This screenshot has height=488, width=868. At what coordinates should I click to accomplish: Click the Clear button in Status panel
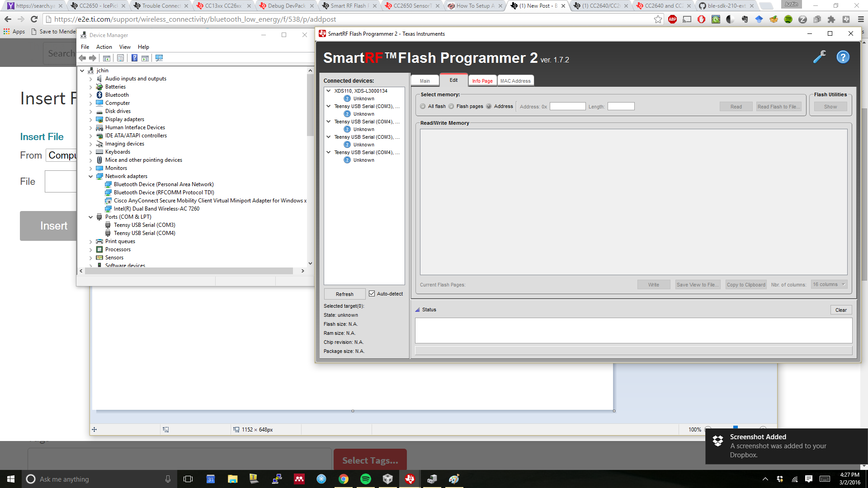[x=841, y=310]
